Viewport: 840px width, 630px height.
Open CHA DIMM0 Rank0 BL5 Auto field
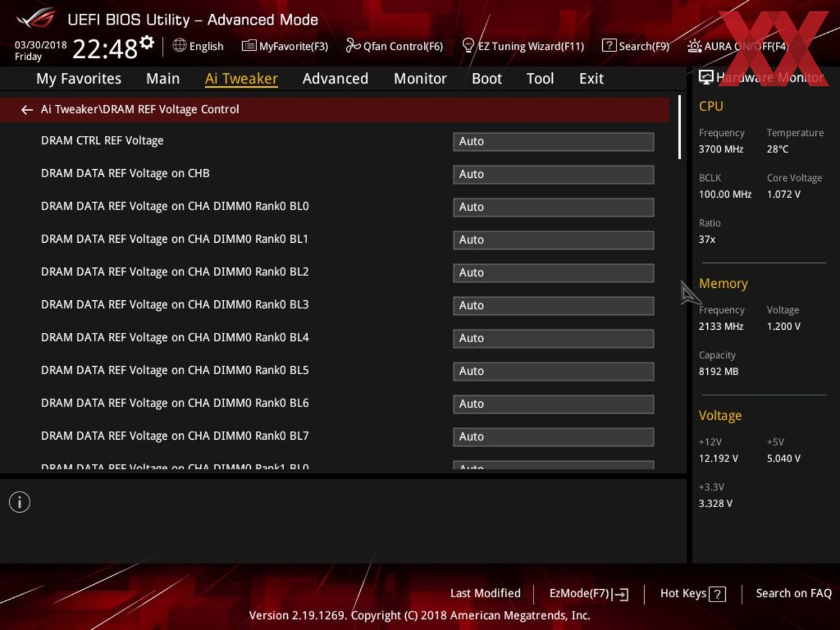click(553, 371)
